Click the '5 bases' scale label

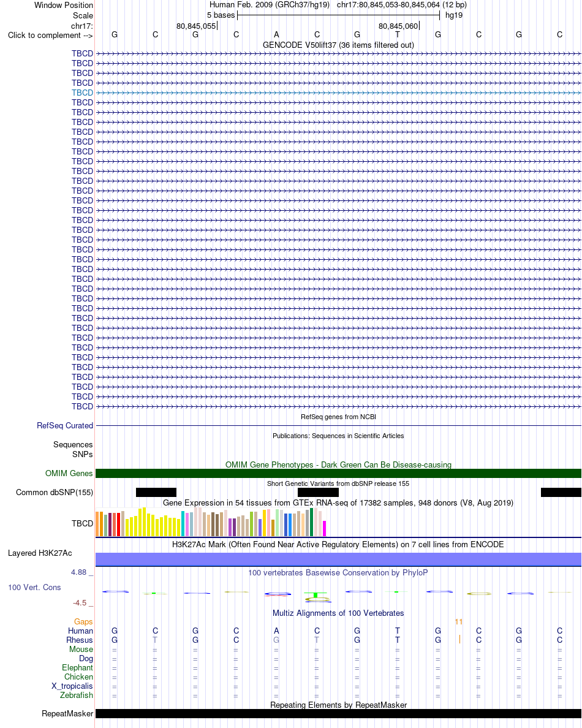pos(221,15)
